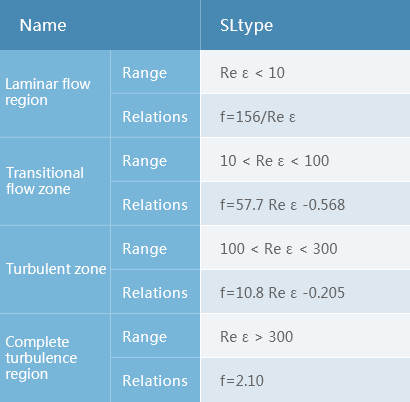The height and width of the screenshot is (402, 410).
Task: Click Range label in Complete turbulence row
Action: (x=155, y=336)
